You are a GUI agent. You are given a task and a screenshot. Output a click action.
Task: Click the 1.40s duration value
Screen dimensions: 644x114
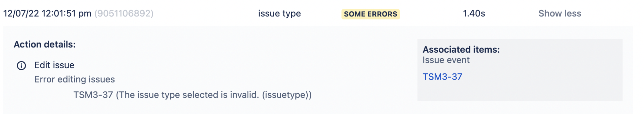pyautogui.click(x=474, y=14)
